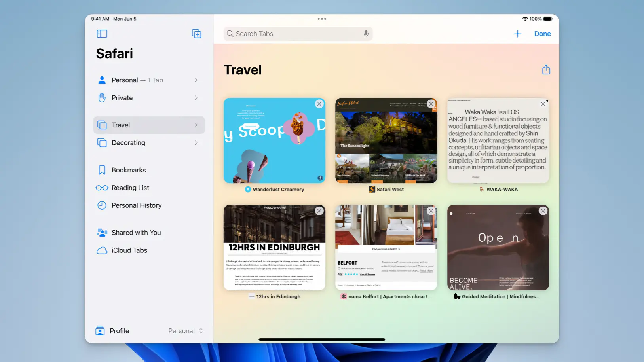Tap Done to exit tab overview
The height and width of the screenshot is (362, 644).
542,34
